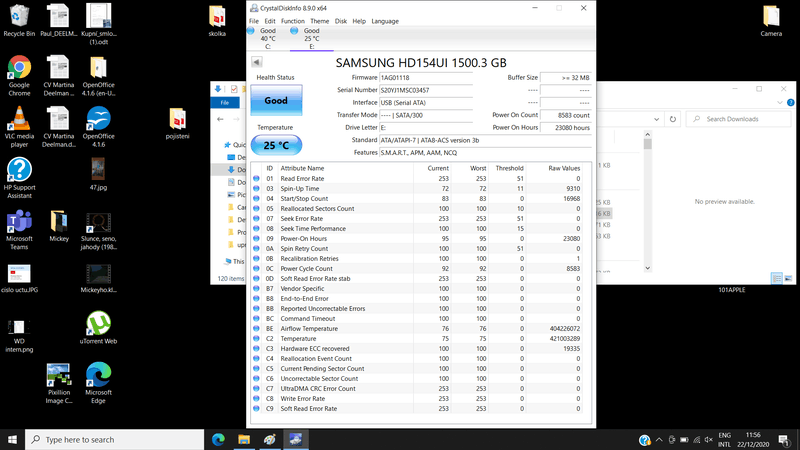
Task: Expand the Explorer ribbon chevron
Action: coord(780,103)
